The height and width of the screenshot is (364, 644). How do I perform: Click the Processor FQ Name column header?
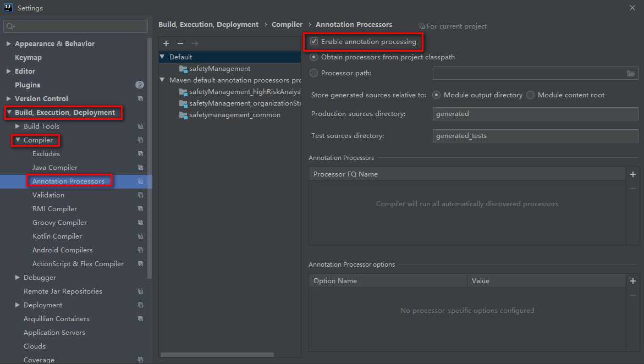click(x=467, y=174)
